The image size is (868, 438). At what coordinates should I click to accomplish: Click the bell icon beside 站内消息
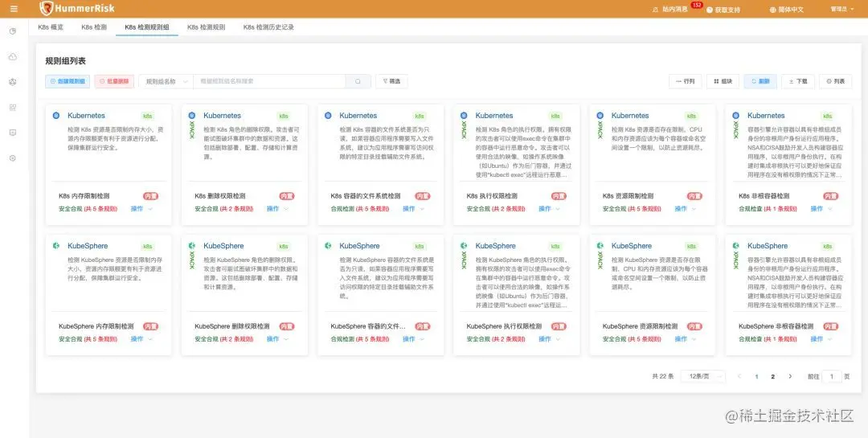(656, 10)
